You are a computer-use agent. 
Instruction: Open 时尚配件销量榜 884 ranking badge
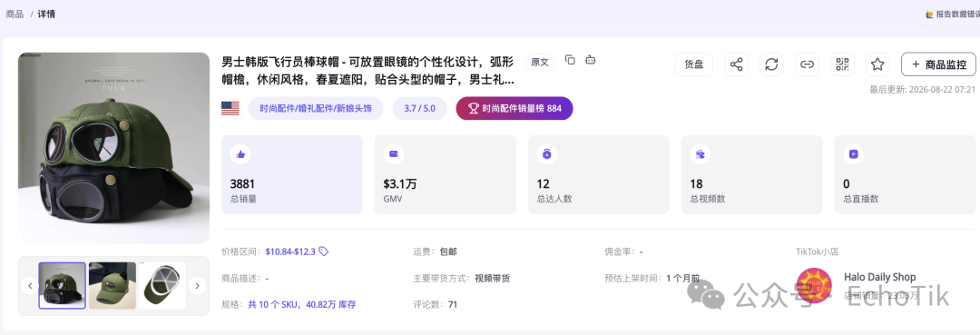pyautogui.click(x=514, y=108)
